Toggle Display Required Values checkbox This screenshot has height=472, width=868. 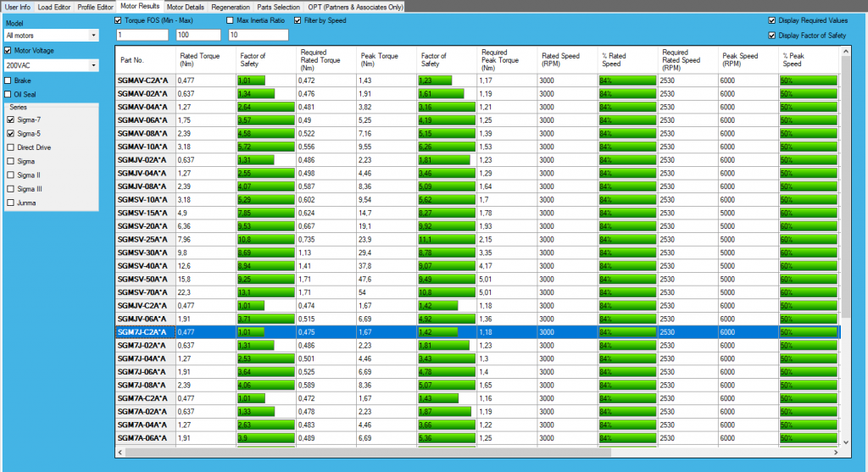pyautogui.click(x=771, y=20)
